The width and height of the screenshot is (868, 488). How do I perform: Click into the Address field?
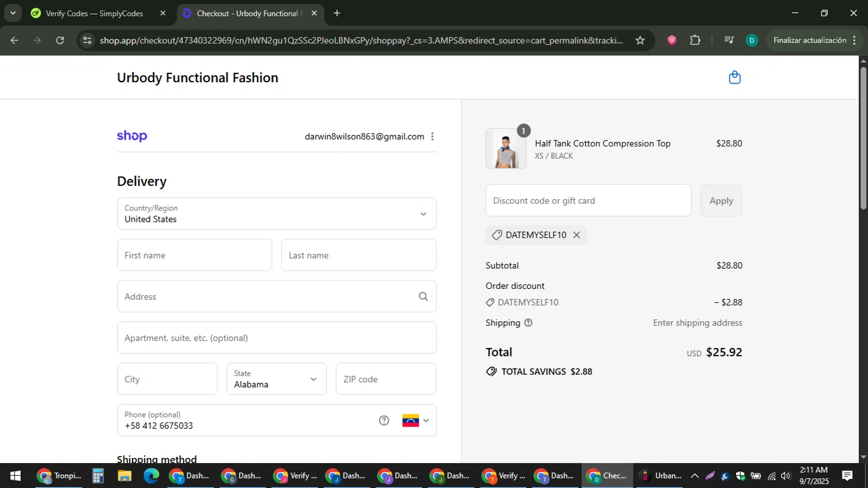(x=277, y=296)
